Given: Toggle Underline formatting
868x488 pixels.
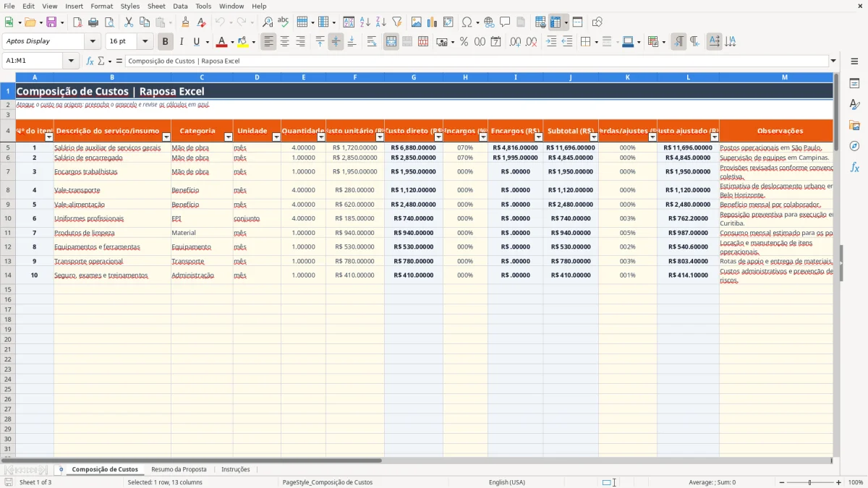Looking at the screenshot, I should [196, 42].
